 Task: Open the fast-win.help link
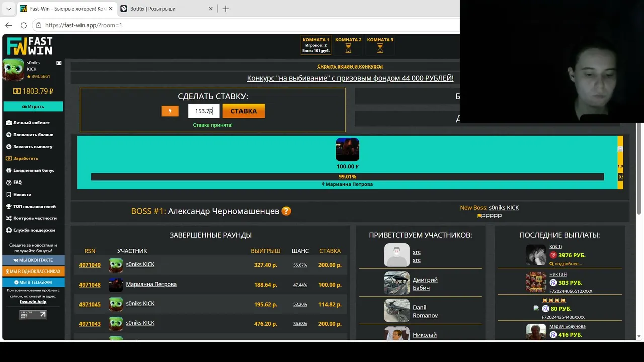tap(33, 302)
